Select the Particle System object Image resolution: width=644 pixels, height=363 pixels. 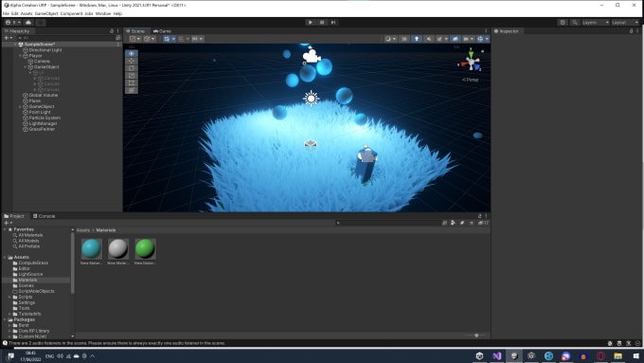click(45, 118)
